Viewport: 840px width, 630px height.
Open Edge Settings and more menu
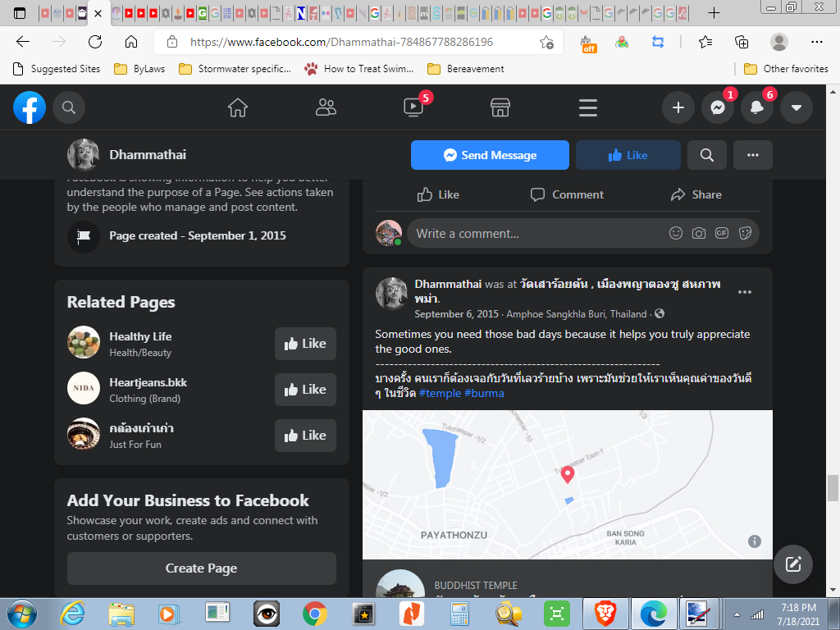coord(816,42)
